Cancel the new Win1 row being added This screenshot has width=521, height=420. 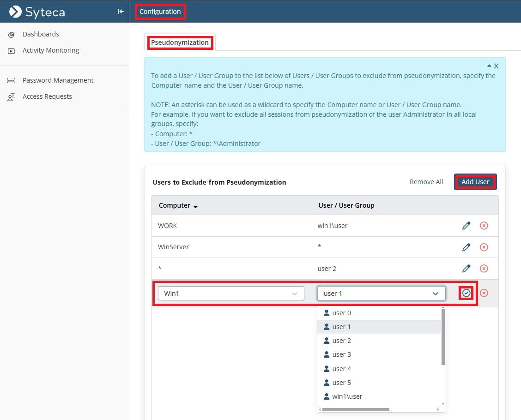(x=484, y=293)
